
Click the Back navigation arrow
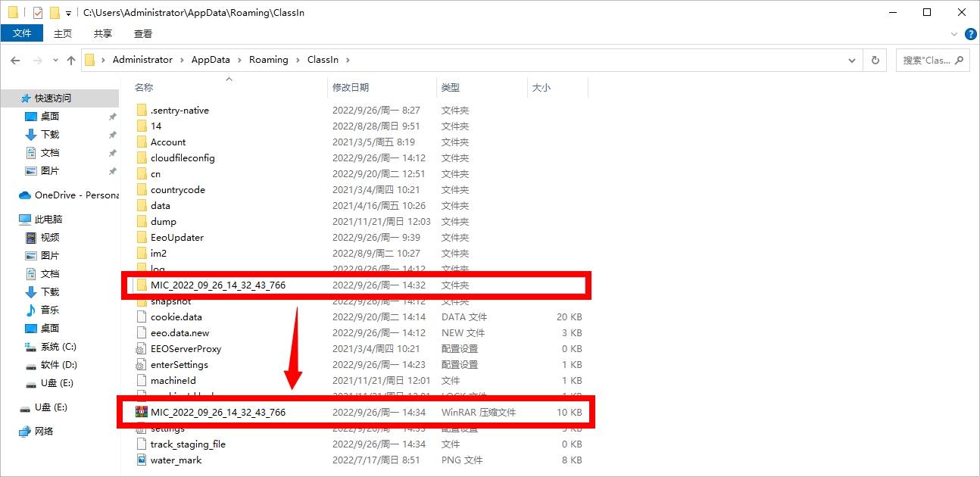click(x=16, y=60)
